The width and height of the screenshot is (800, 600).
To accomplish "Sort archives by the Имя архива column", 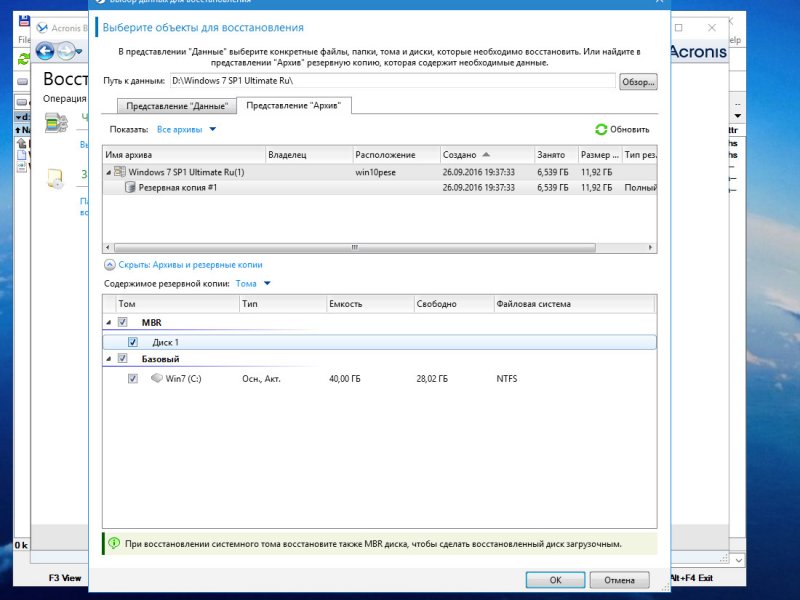I will (184, 155).
